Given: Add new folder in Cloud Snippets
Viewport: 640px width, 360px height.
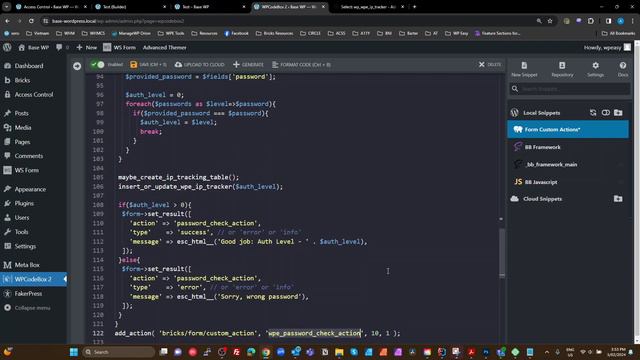Looking at the screenshot, I should pos(618,199).
